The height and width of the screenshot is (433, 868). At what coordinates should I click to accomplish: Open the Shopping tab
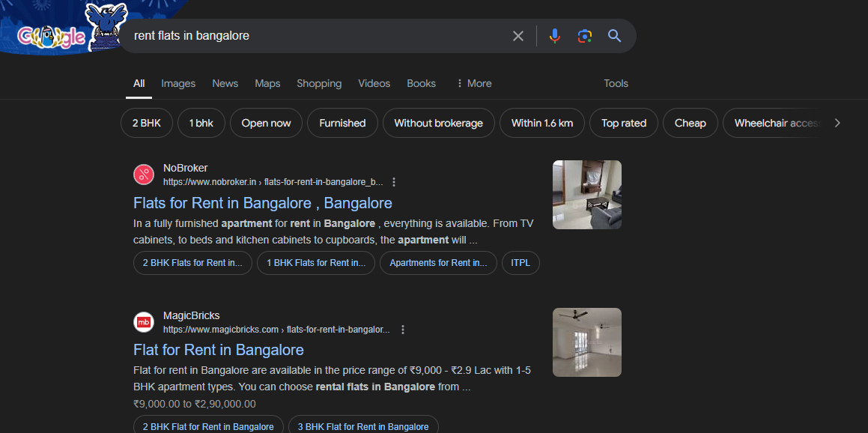click(x=319, y=84)
